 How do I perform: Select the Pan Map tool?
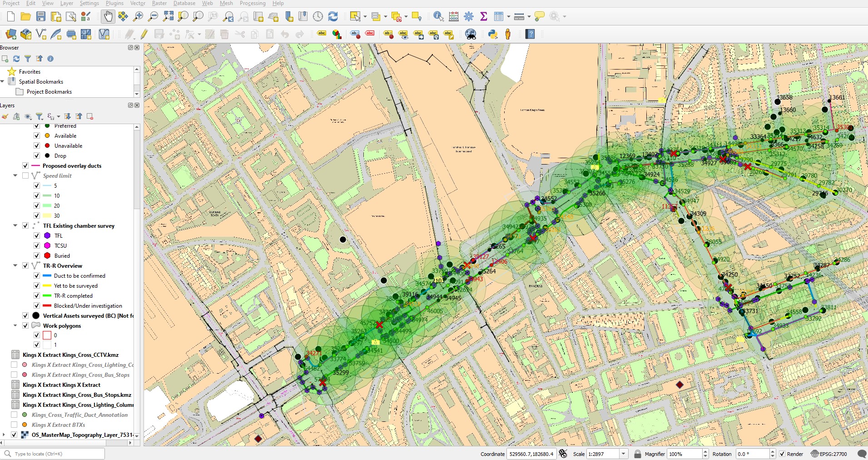(108, 16)
